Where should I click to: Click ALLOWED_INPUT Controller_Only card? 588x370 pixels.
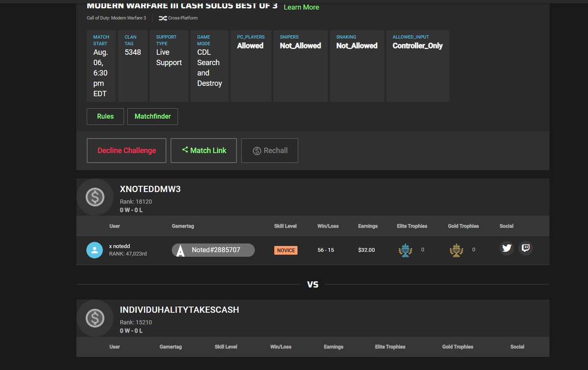click(417, 66)
